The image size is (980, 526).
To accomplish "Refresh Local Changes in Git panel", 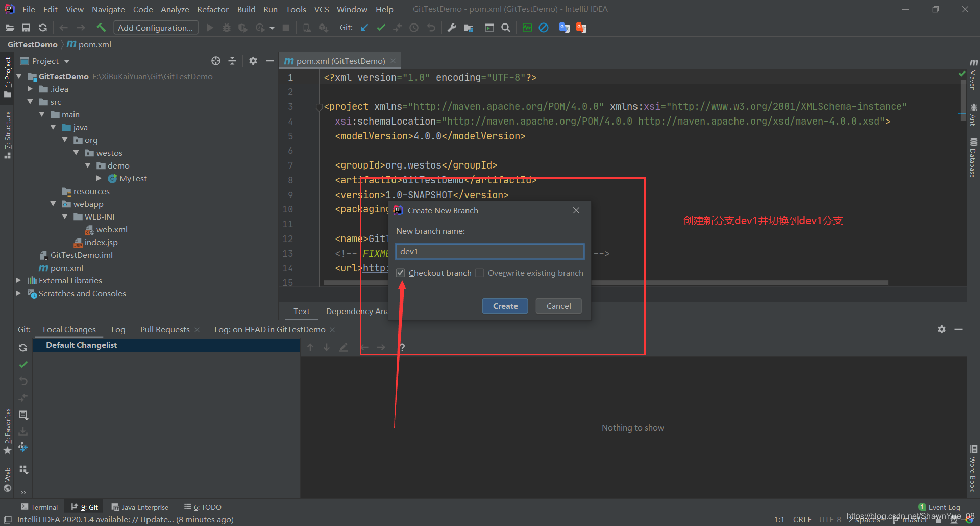I will [x=23, y=348].
